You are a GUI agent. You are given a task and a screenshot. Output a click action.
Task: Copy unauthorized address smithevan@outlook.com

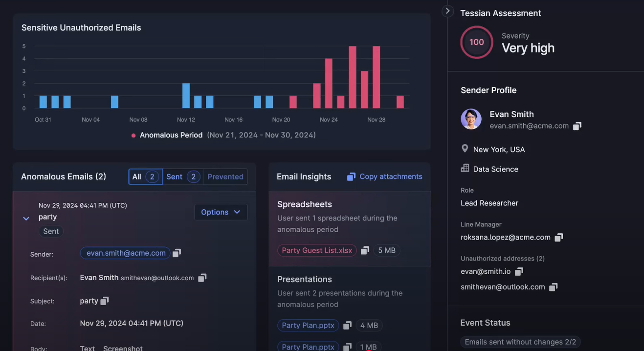tap(553, 287)
